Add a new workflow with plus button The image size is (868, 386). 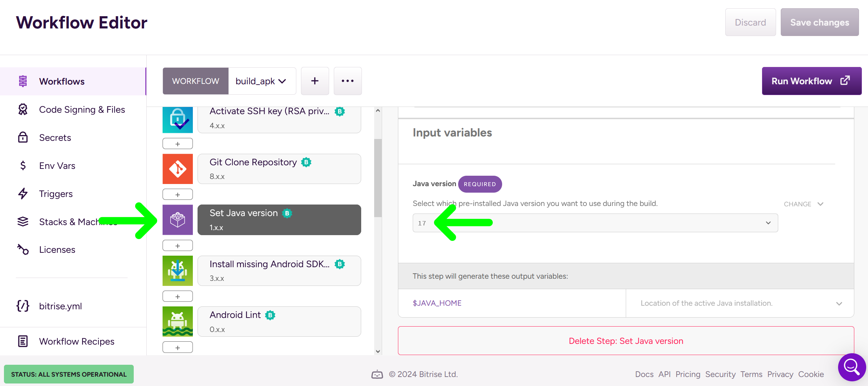315,81
